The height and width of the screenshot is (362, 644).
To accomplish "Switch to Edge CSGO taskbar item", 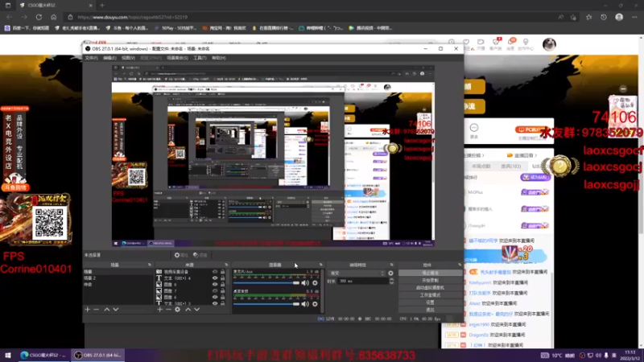I will click(x=43, y=356).
